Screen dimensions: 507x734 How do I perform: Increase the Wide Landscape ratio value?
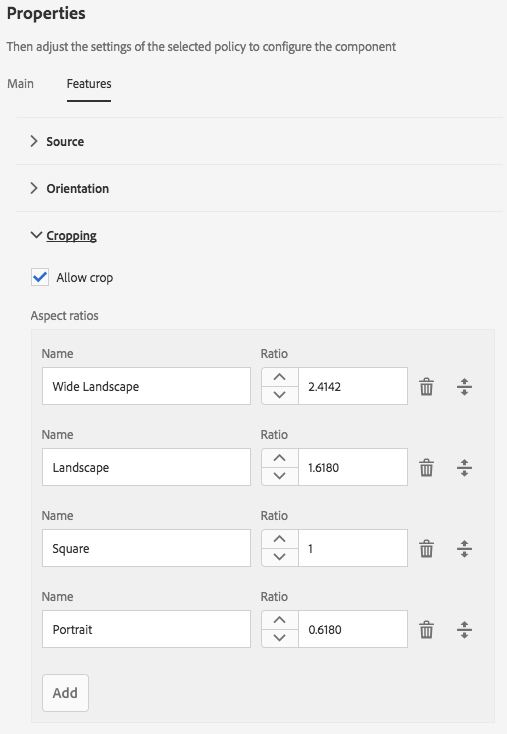(279, 377)
